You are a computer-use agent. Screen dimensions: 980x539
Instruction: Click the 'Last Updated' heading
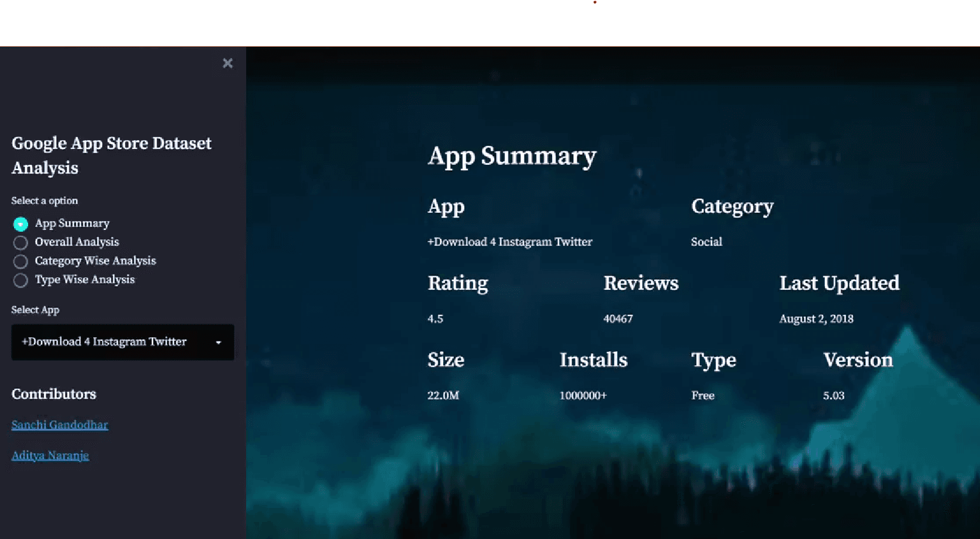pyautogui.click(x=839, y=283)
